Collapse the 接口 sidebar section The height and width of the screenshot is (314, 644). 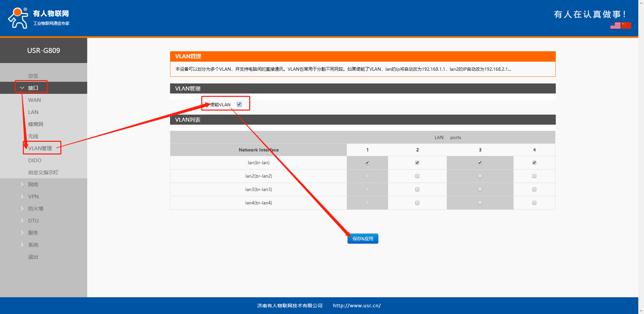pos(33,88)
